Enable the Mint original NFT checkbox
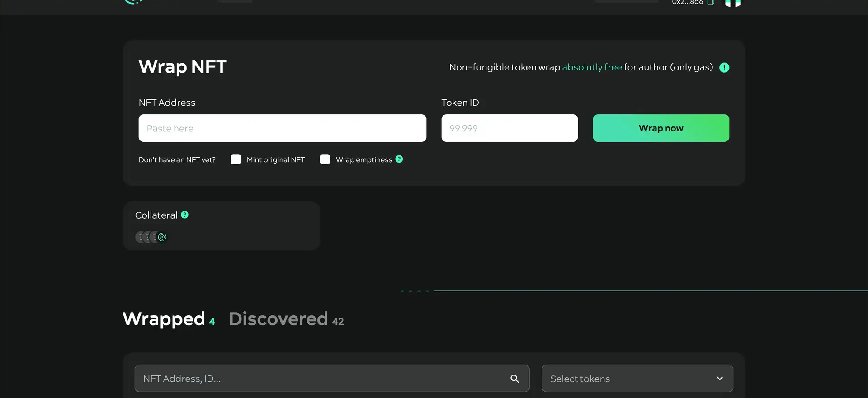This screenshot has width=868, height=398. (x=236, y=159)
